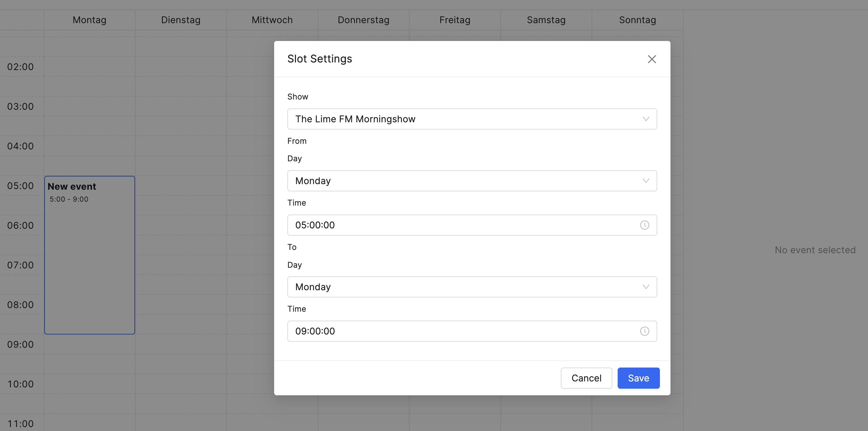
Task: Click the From Time input field
Action: pos(472,225)
